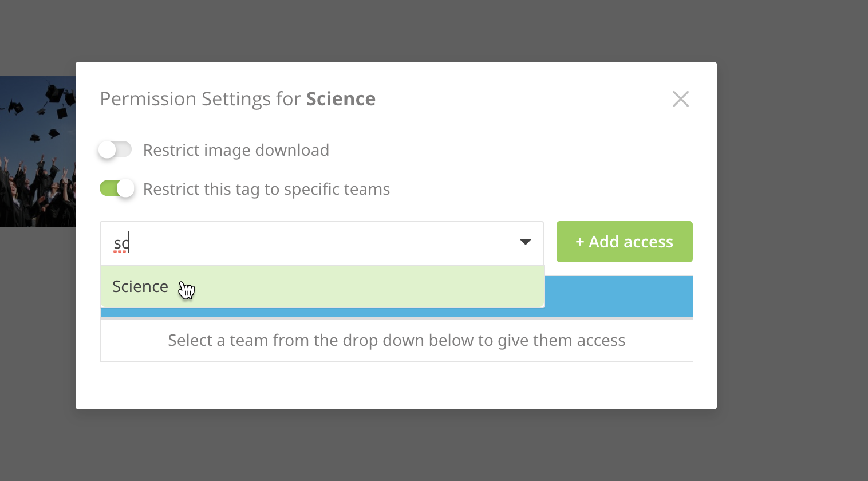Screen dimensions: 868x481
Task: Expand the team selector dropdown arrow
Action: 525,242
